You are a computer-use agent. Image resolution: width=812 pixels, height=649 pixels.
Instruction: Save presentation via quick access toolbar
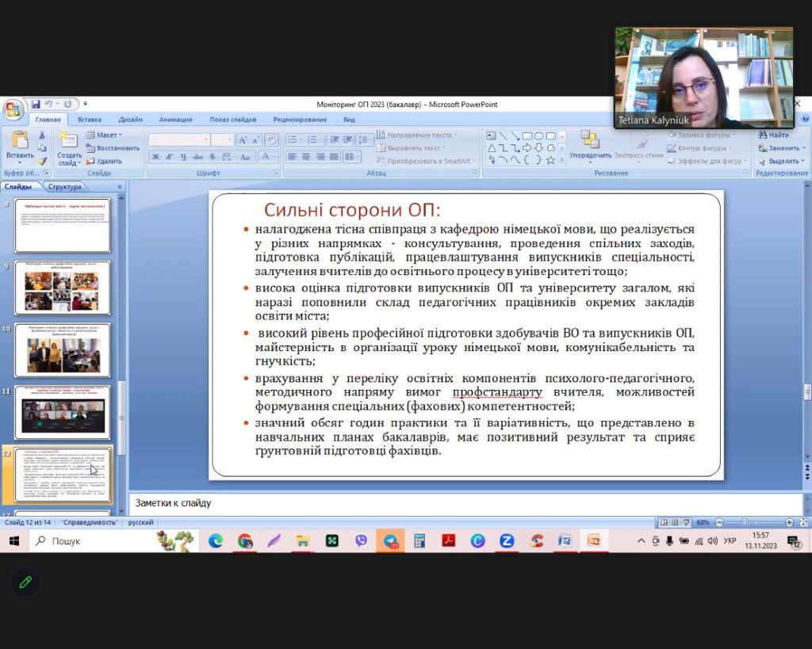tap(36, 104)
